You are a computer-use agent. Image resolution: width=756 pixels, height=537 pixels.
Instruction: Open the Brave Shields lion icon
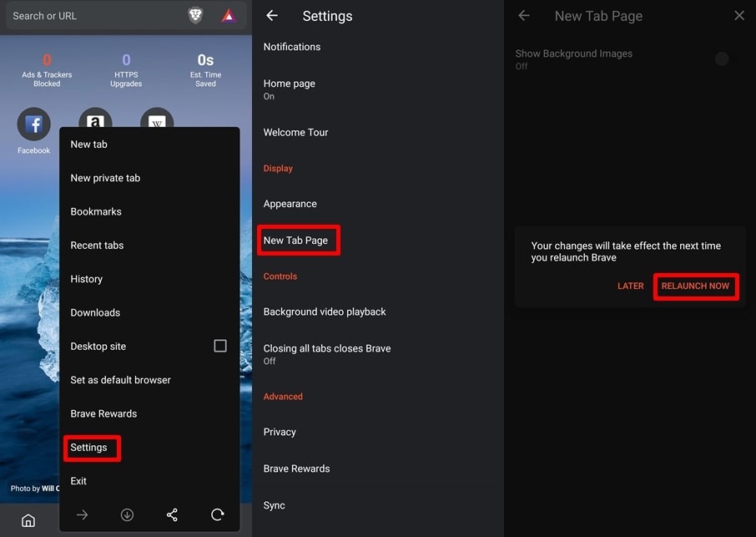click(x=195, y=16)
